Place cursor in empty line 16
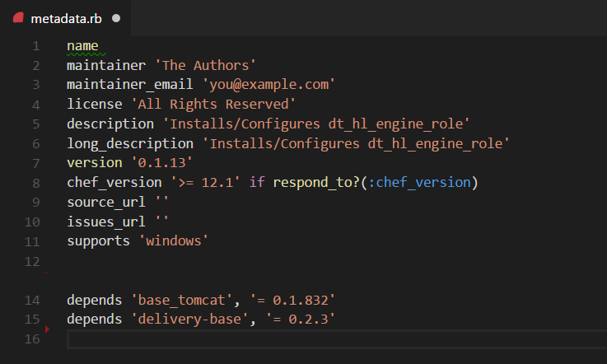The image size is (607, 364). point(337,339)
